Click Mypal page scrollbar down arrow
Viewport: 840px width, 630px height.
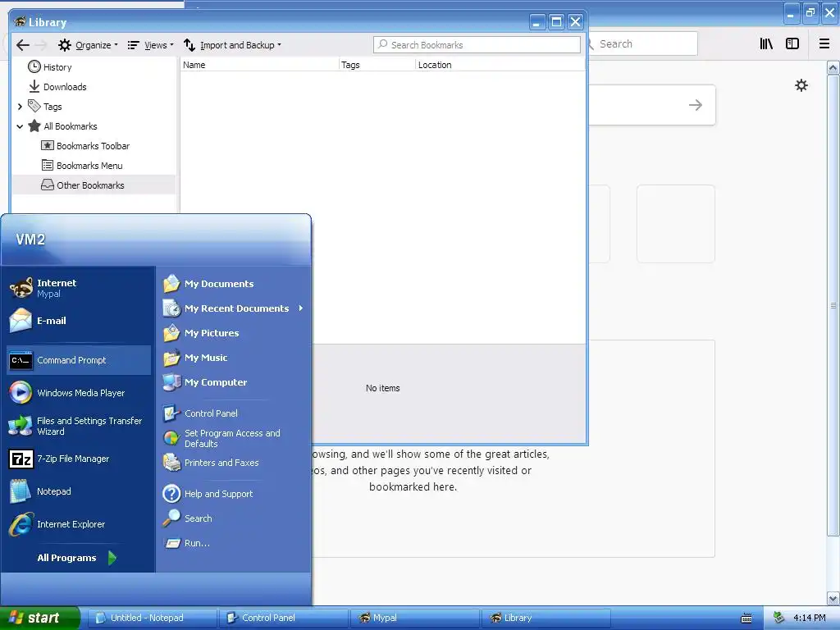[833, 598]
